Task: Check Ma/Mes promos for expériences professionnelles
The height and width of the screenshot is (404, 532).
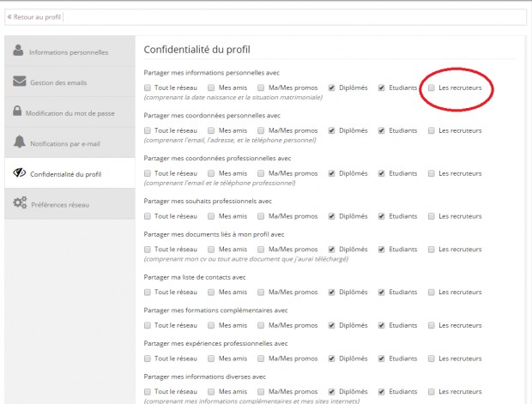Action: [261, 359]
